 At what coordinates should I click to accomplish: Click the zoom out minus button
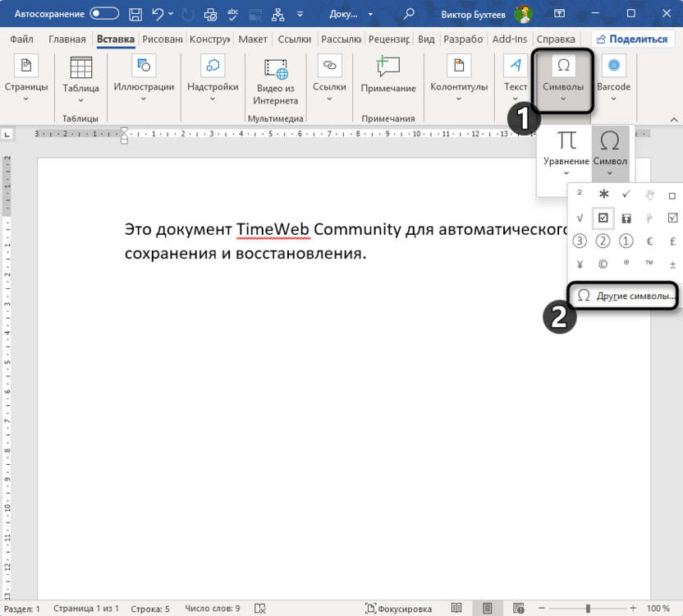click(x=542, y=608)
